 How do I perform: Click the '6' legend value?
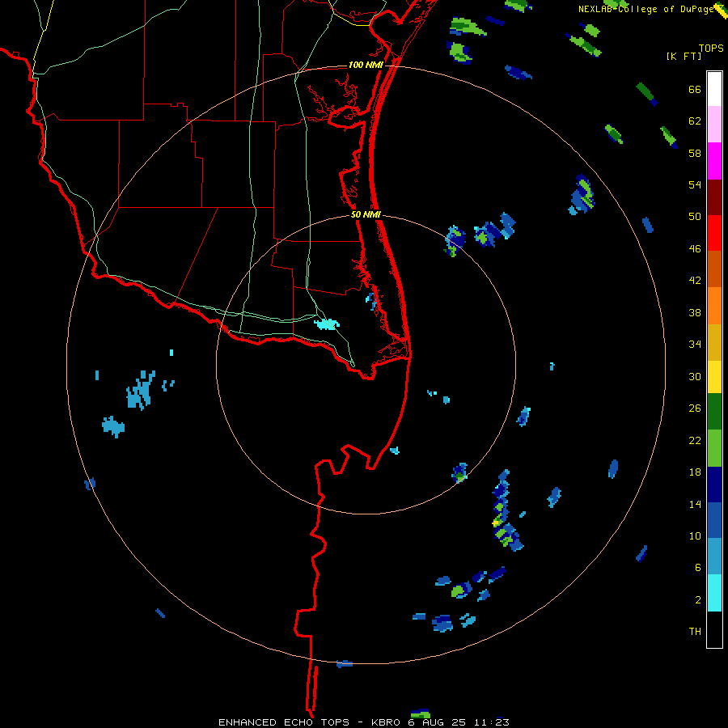698,568
